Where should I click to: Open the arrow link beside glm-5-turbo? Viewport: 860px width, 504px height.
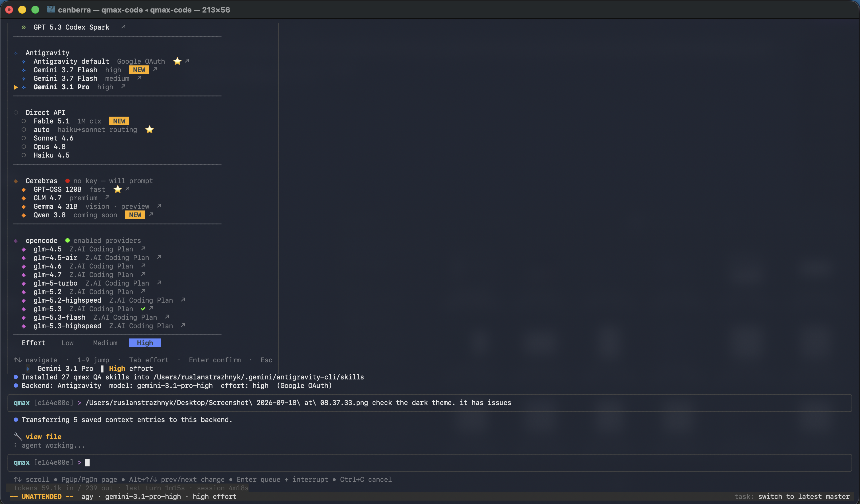[x=159, y=282]
